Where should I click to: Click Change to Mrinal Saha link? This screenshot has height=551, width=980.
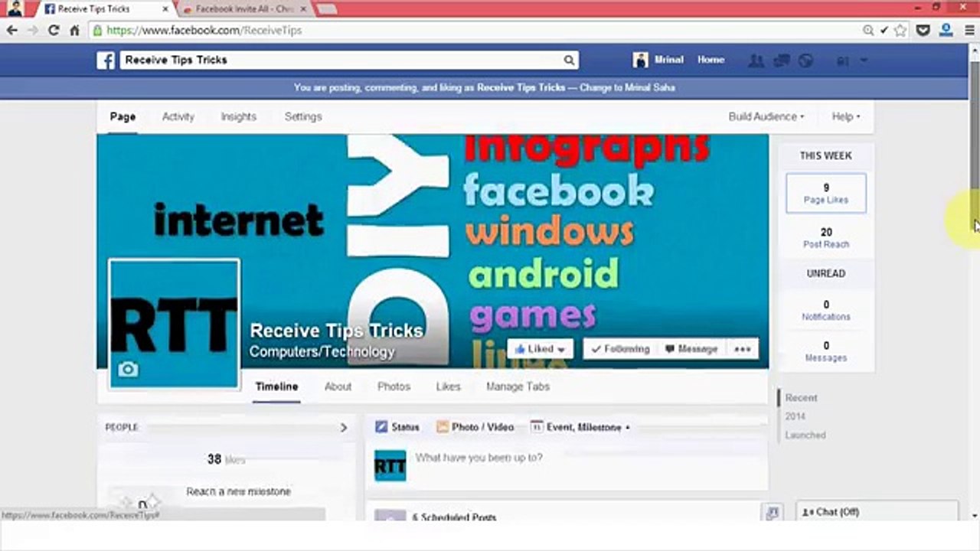[627, 88]
